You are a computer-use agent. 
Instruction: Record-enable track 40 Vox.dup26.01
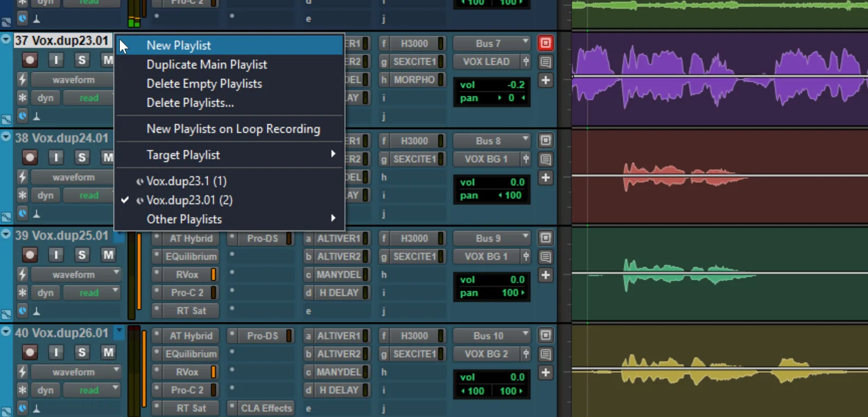click(x=30, y=352)
